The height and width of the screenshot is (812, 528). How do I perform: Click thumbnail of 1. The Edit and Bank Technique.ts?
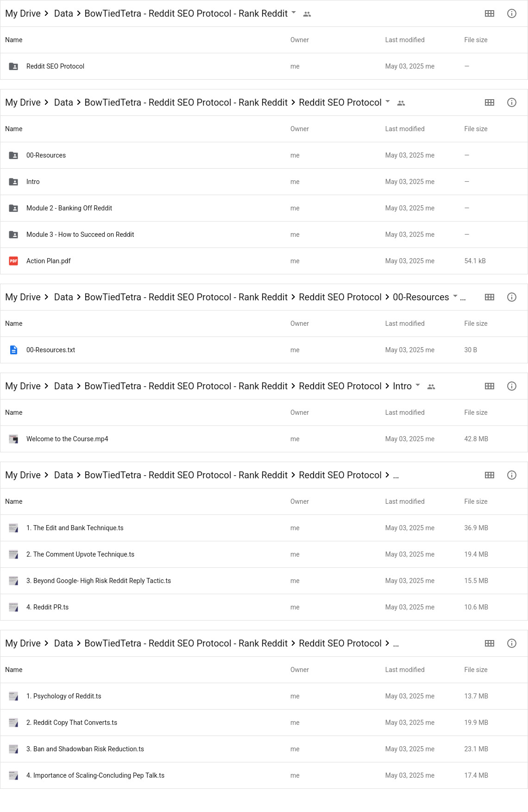(13, 528)
